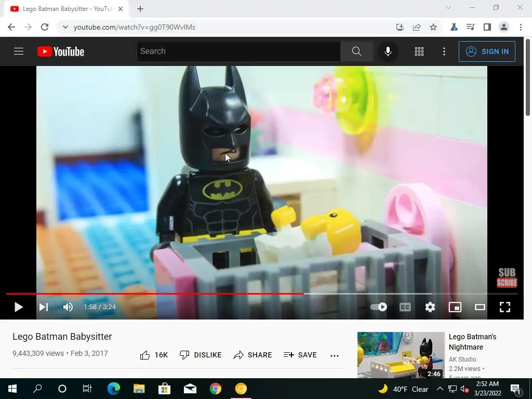Open the SHARE dialog
The image size is (532, 399).
pyautogui.click(x=253, y=355)
